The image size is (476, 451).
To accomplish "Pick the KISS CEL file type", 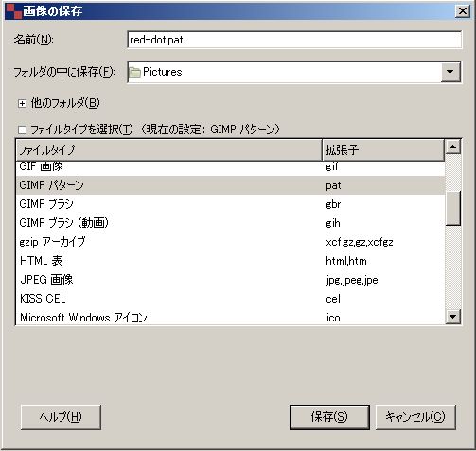I will pos(230,299).
